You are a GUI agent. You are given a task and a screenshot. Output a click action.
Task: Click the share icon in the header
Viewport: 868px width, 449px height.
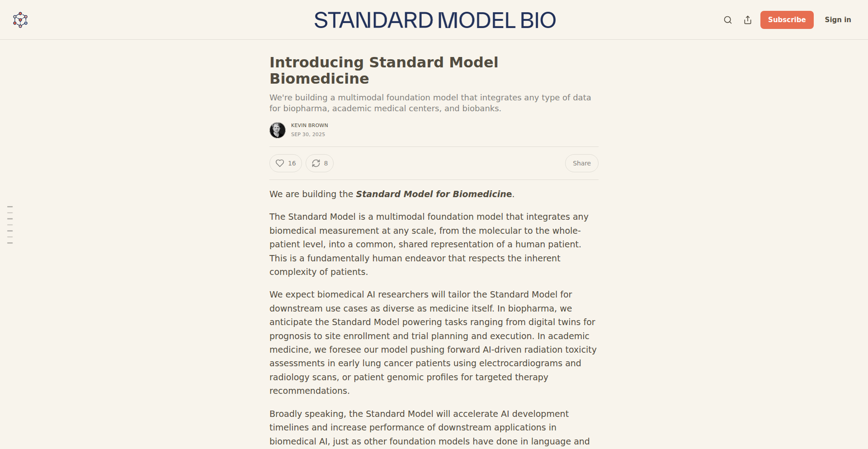coord(748,20)
